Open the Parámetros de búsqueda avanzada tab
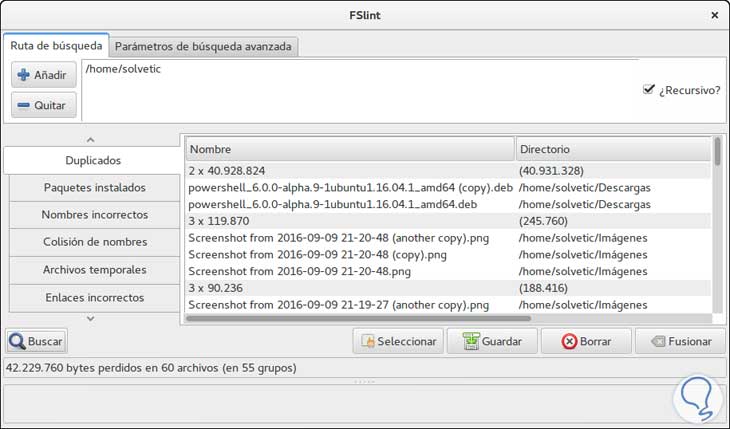Viewport: 730px width, 429px height. 203,46
